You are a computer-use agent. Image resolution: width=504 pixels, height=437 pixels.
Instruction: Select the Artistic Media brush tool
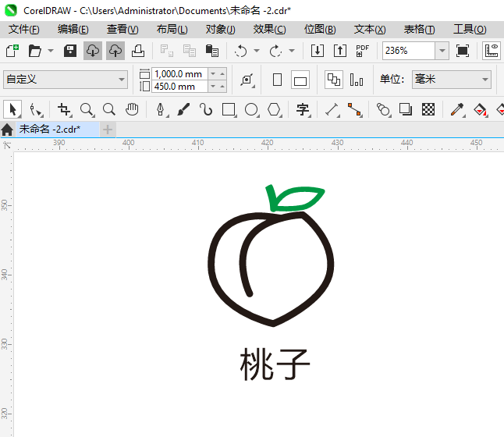point(183,110)
